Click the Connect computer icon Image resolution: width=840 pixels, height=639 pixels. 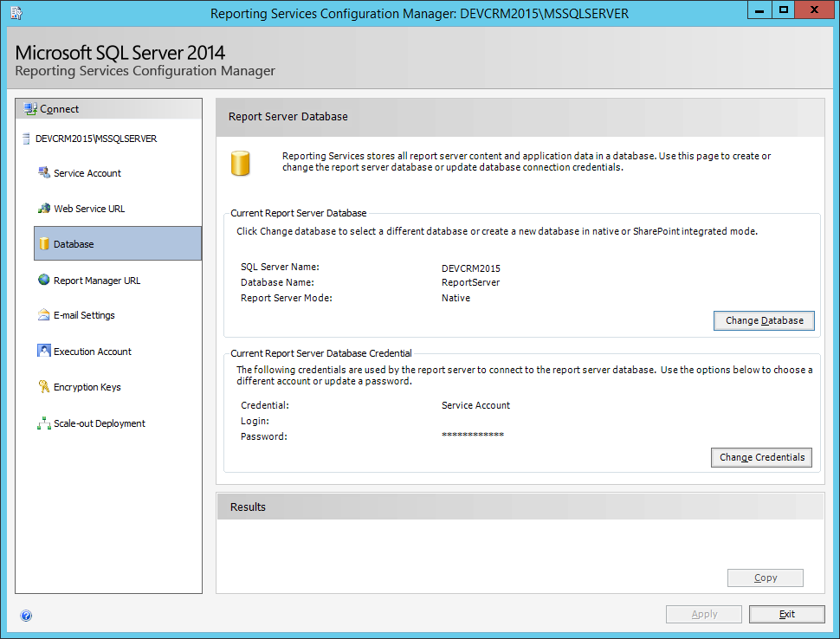pos(30,109)
